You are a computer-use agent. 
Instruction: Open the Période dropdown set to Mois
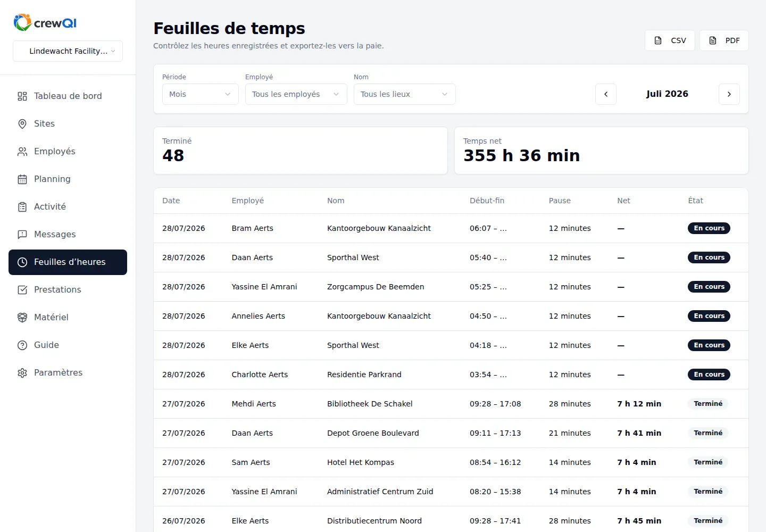point(201,94)
